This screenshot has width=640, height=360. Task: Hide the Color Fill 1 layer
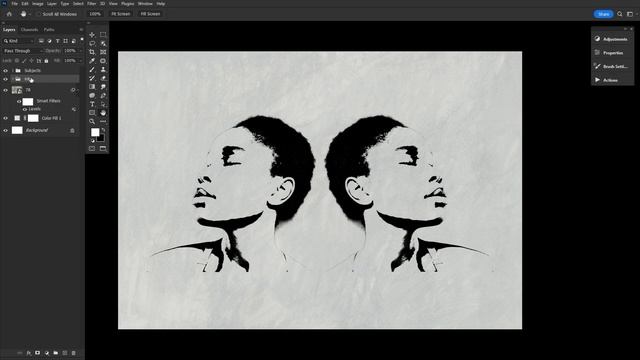[5, 118]
